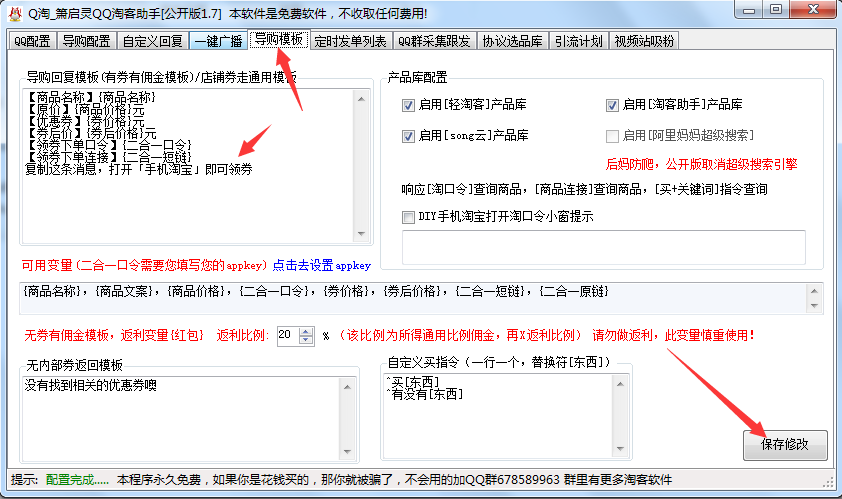Select the 定时发单列表 tab
The height and width of the screenshot is (499, 842).
pyautogui.click(x=350, y=41)
